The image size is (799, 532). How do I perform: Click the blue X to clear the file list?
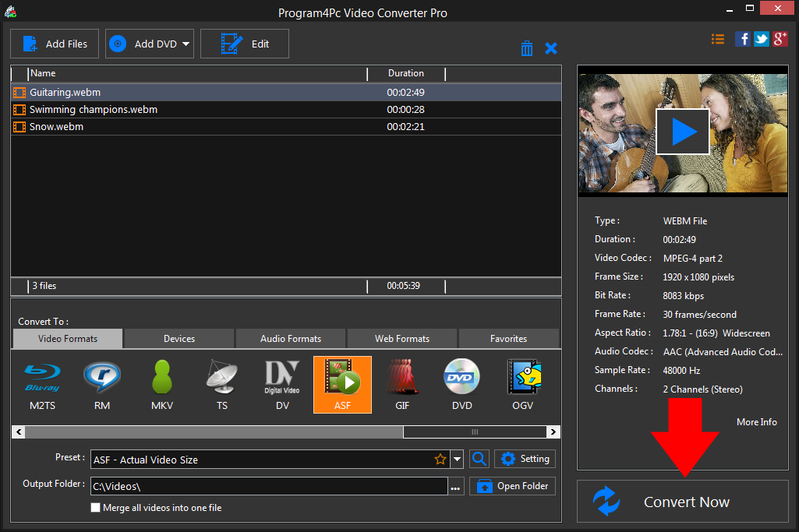click(x=551, y=48)
